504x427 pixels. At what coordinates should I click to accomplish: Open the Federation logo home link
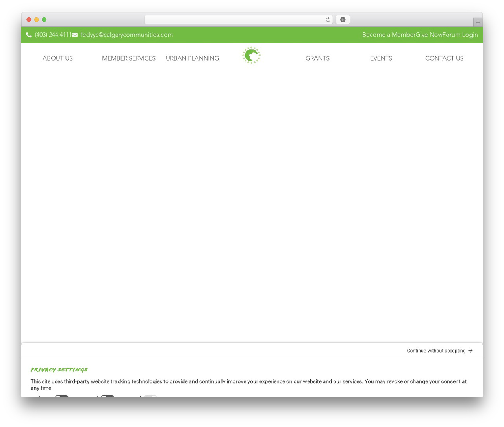[251, 55]
